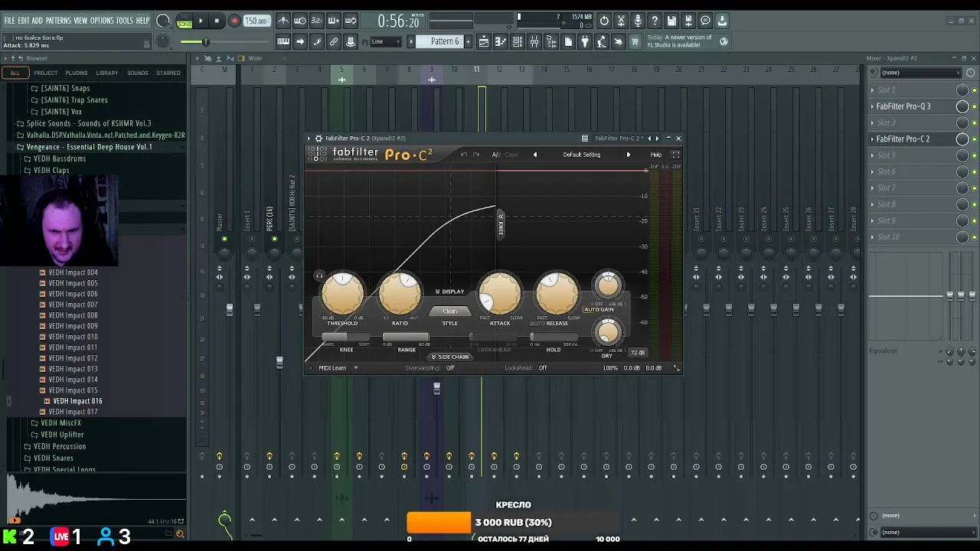This screenshot has height=551, width=980.
Task: Click the stamp tool icon in toolbar
Action: click(351, 42)
